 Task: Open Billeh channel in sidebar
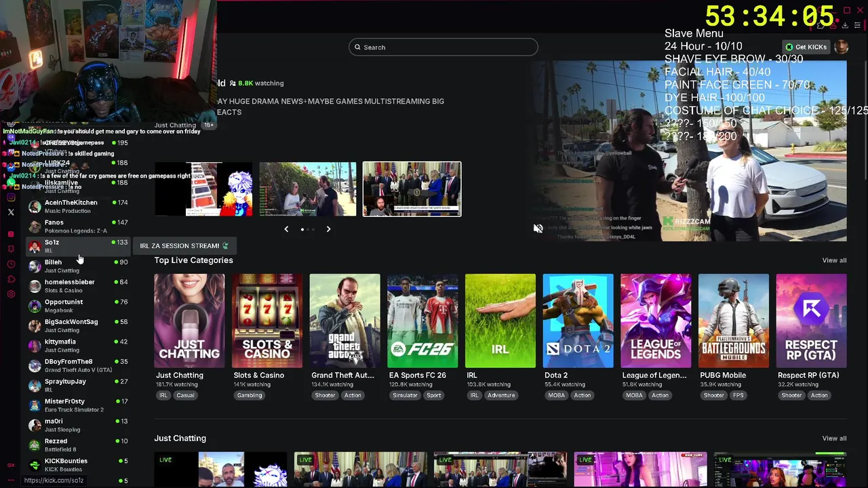click(78, 266)
